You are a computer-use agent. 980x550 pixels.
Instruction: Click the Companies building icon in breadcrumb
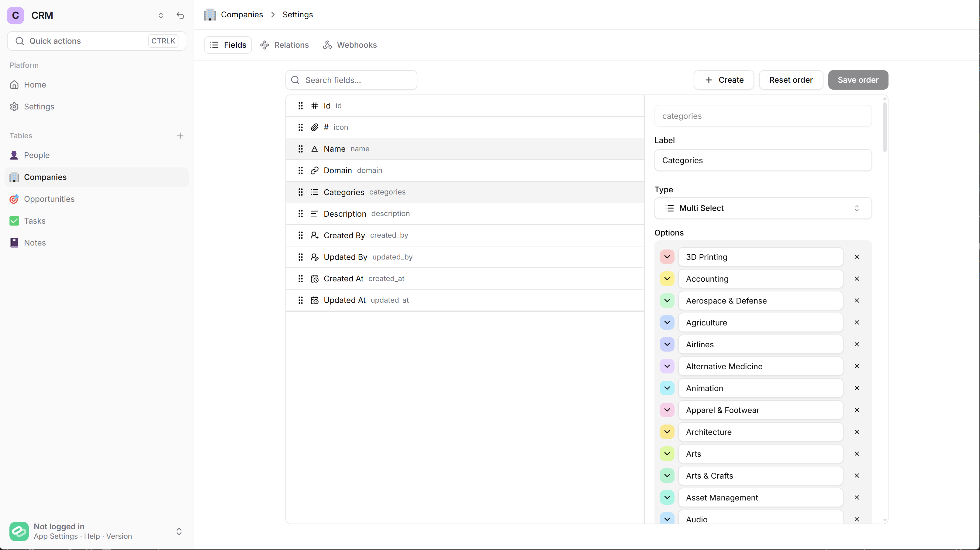[x=210, y=15]
